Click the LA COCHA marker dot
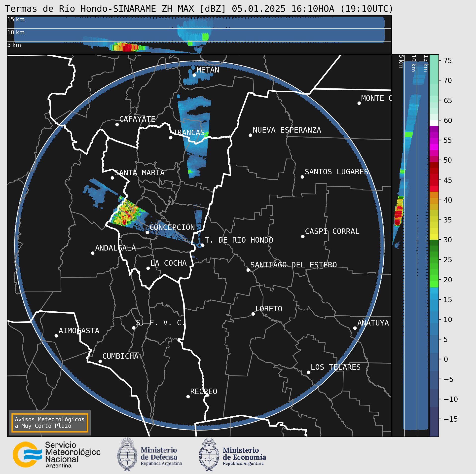Screen dimensions: 476x474 point(148,268)
